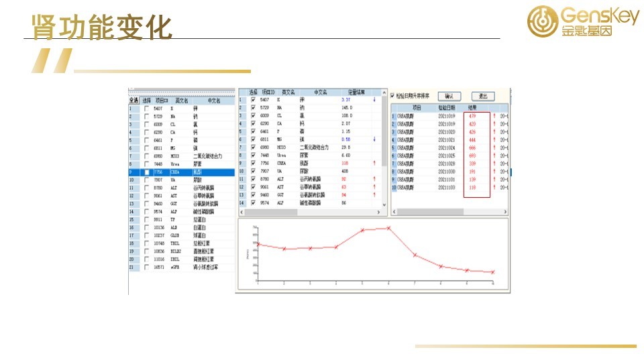Screen dimensions: 644x362
Task: Uncheck the ticked CREA row with result 118
Action: tap(254, 164)
